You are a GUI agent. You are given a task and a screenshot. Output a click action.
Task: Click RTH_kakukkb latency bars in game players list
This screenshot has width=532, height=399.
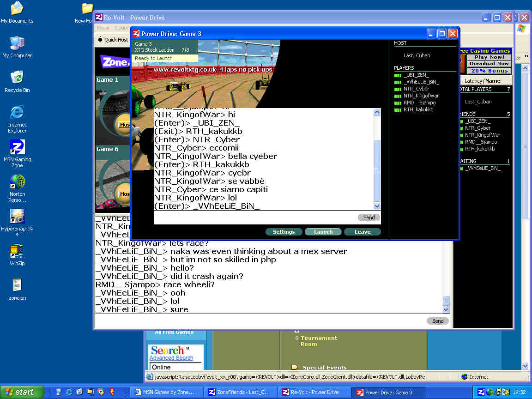point(398,110)
